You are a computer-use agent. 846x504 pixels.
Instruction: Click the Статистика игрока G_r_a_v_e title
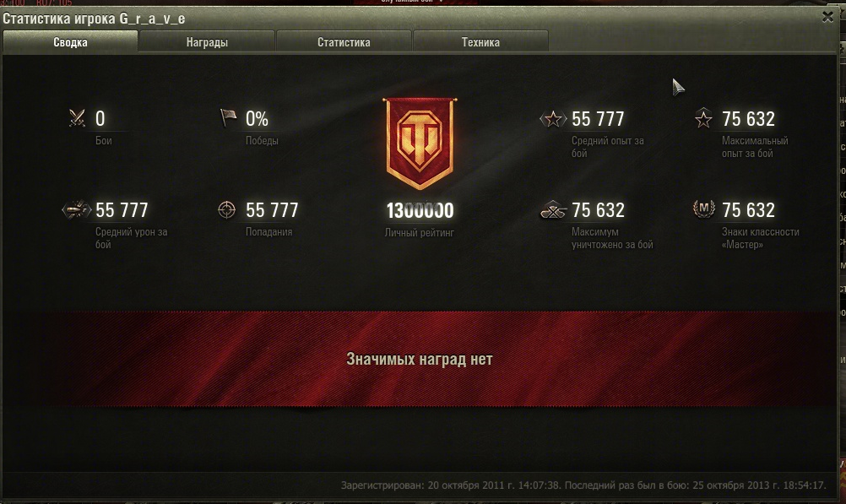pos(94,19)
